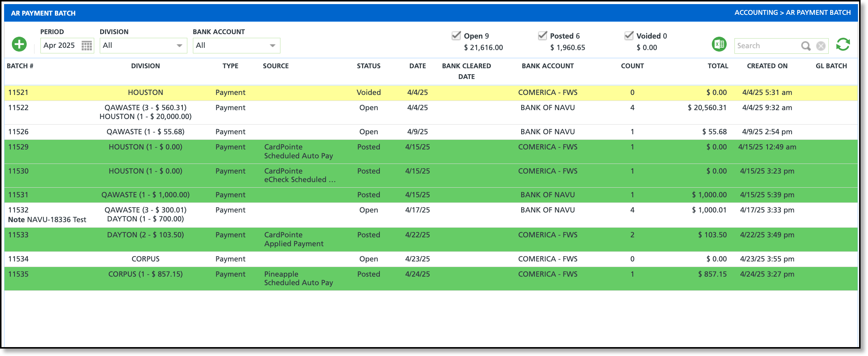Select batch 11526 row

point(431,132)
